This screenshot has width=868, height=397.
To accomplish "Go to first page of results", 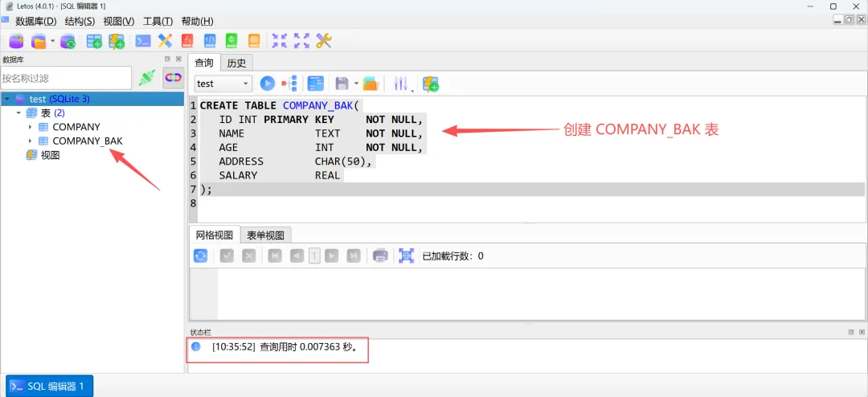I will (x=275, y=256).
